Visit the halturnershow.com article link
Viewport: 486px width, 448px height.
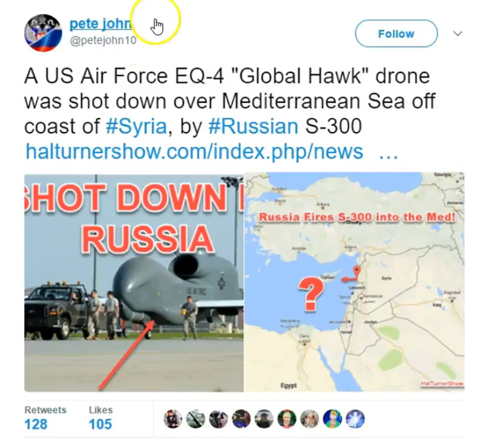pyautogui.click(x=194, y=151)
